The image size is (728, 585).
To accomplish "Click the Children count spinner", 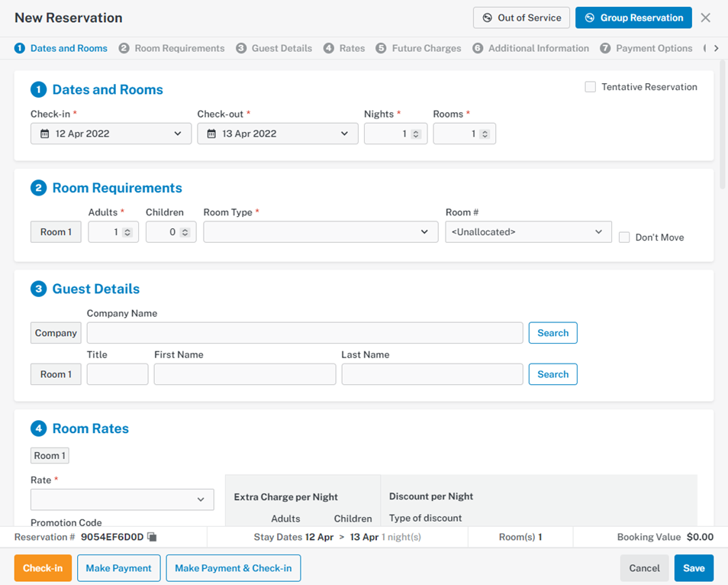I will [185, 232].
